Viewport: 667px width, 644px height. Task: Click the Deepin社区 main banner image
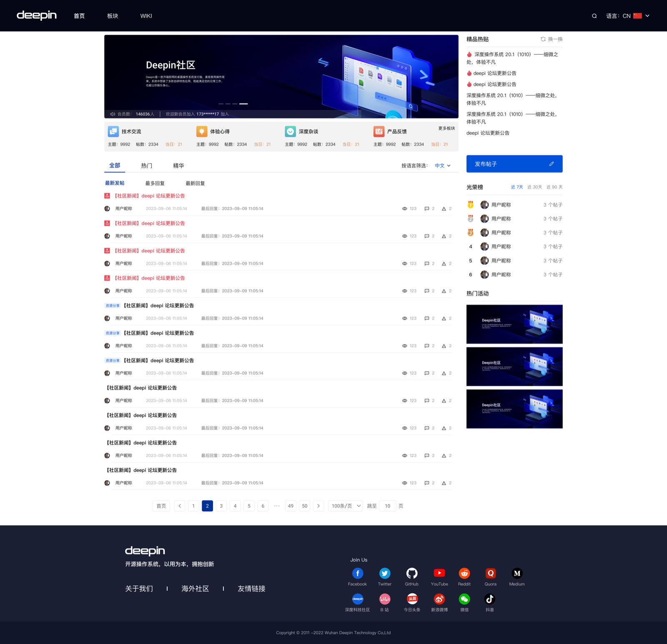281,76
